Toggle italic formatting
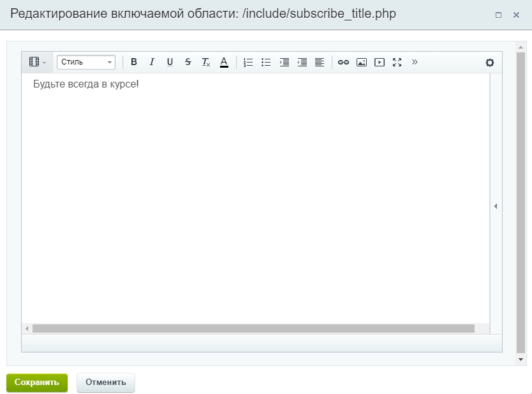532x394 pixels. pyautogui.click(x=152, y=62)
